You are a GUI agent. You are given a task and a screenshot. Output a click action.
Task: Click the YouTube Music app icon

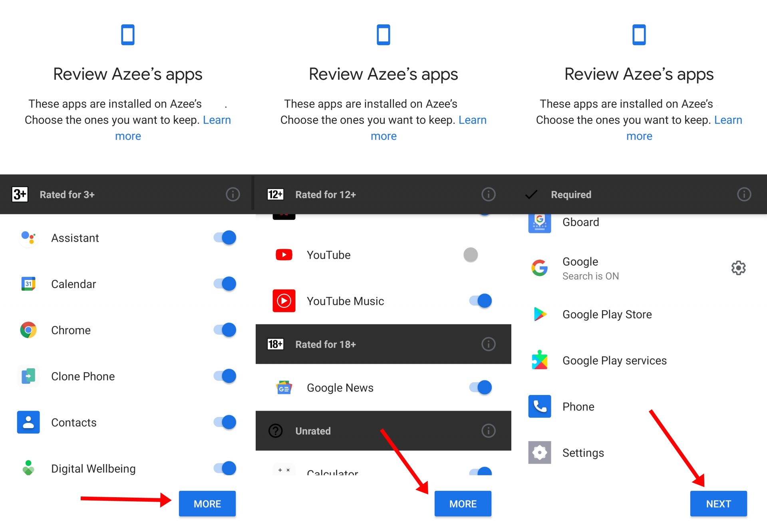(x=284, y=301)
